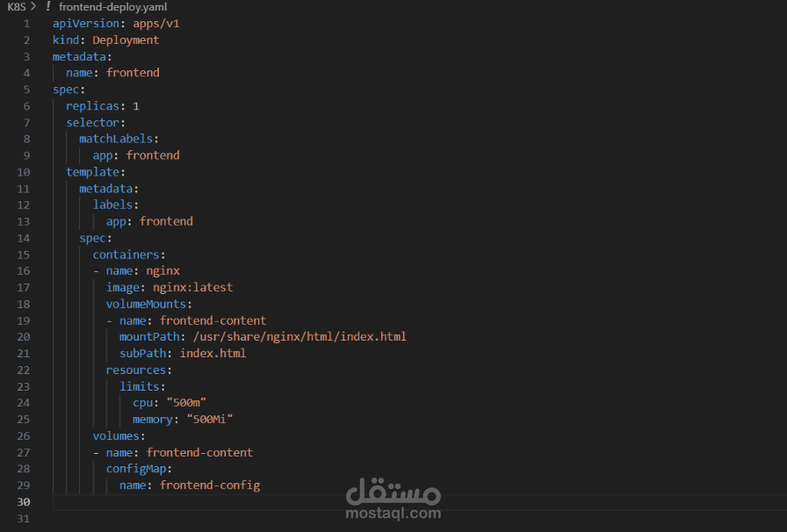Click 'frontend-content' on line 19

[213, 320]
